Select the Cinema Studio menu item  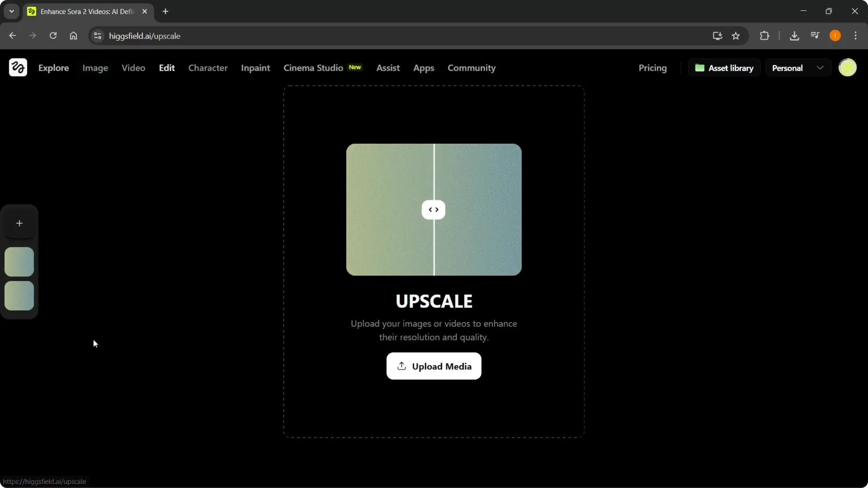pos(313,68)
